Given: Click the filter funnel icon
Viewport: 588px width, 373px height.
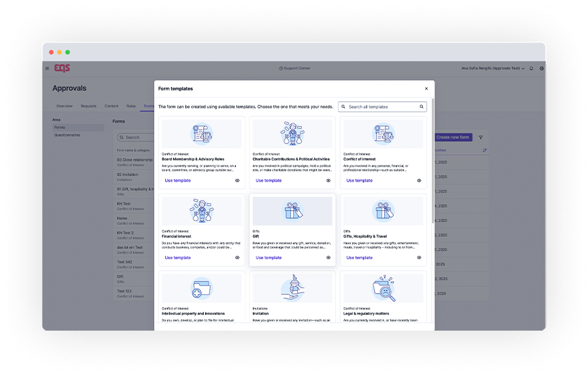Looking at the screenshot, I should click(481, 137).
